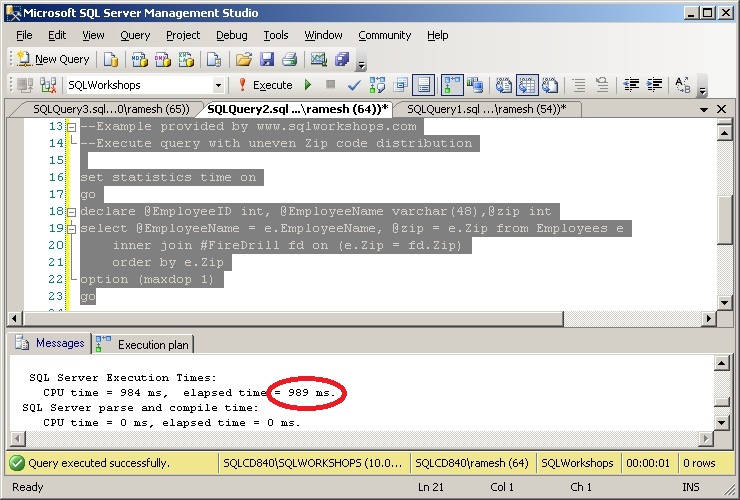Save the current query with the floppy-disk icon
This screenshot has width=740, height=500.
(x=267, y=59)
